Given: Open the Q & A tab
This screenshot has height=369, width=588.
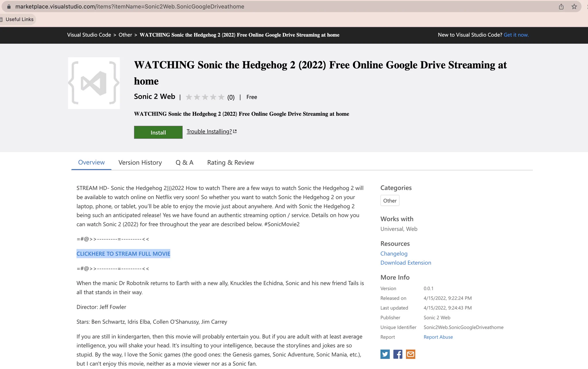Looking at the screenshot, I should tap(184, 162).
